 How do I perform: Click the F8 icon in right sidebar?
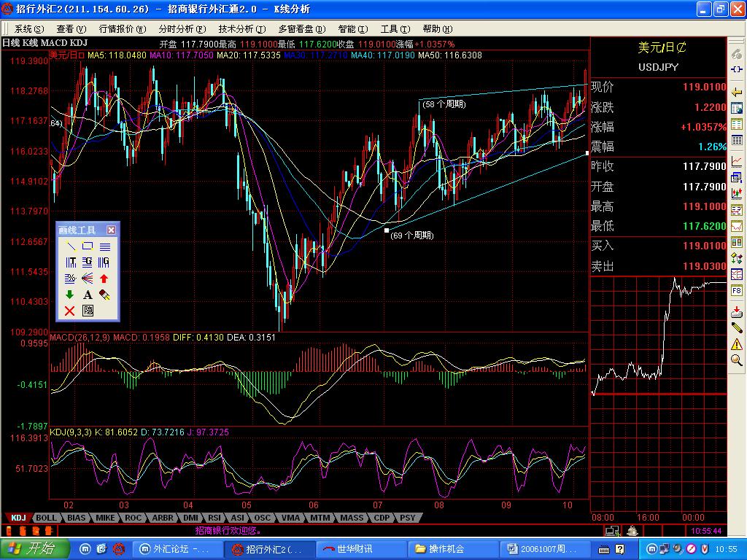[737, 290]
